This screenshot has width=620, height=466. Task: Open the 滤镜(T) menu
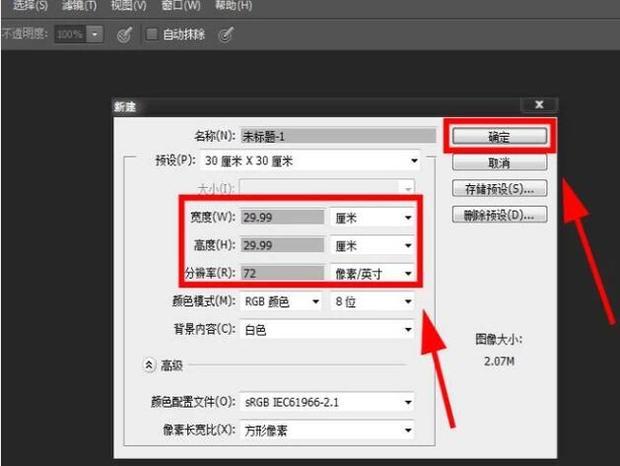point(79,6)
